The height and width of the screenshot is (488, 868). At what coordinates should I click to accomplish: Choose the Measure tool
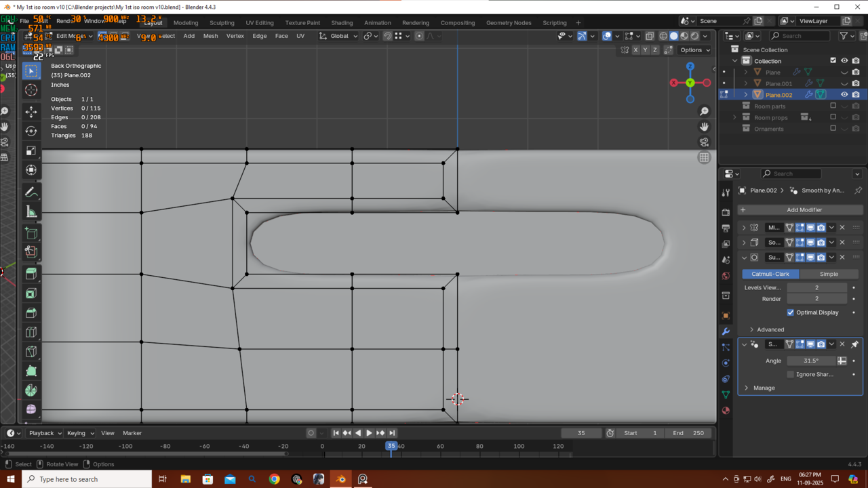31,212
